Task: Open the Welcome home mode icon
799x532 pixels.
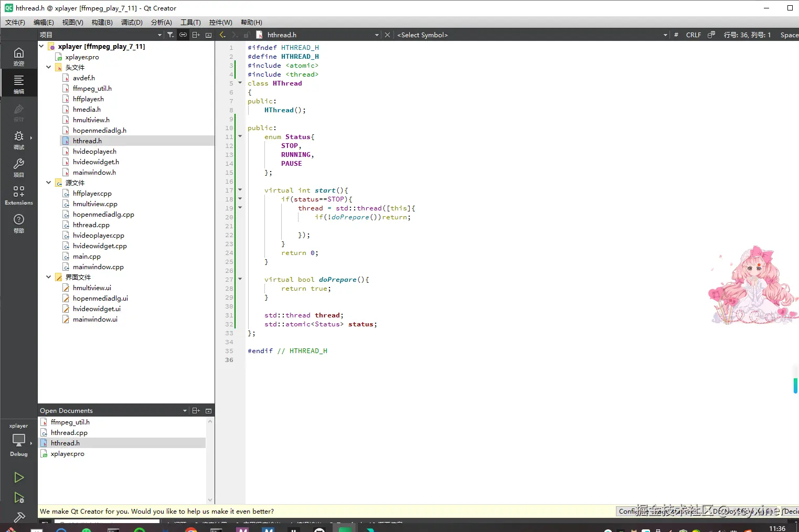Action: pos(19,56)
